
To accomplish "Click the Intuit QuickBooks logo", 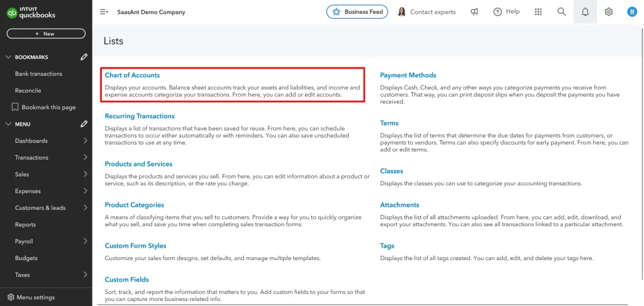I will point(31,13).
